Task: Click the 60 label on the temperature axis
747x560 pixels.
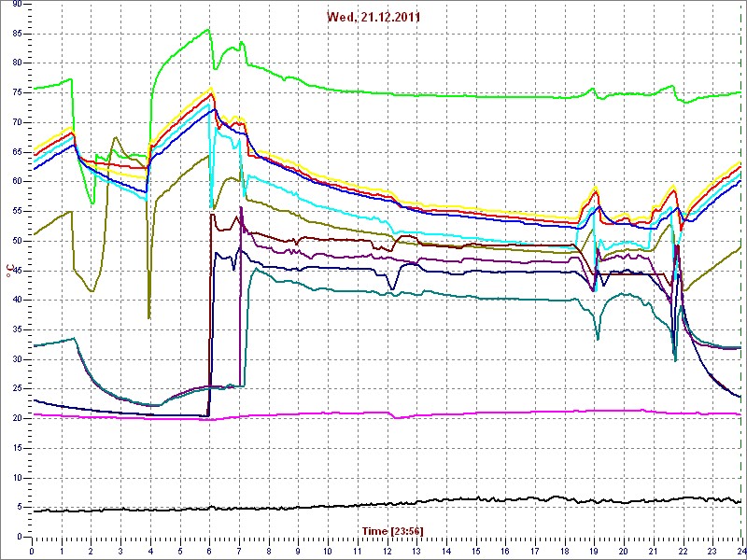Action: (x=16, y=182)
